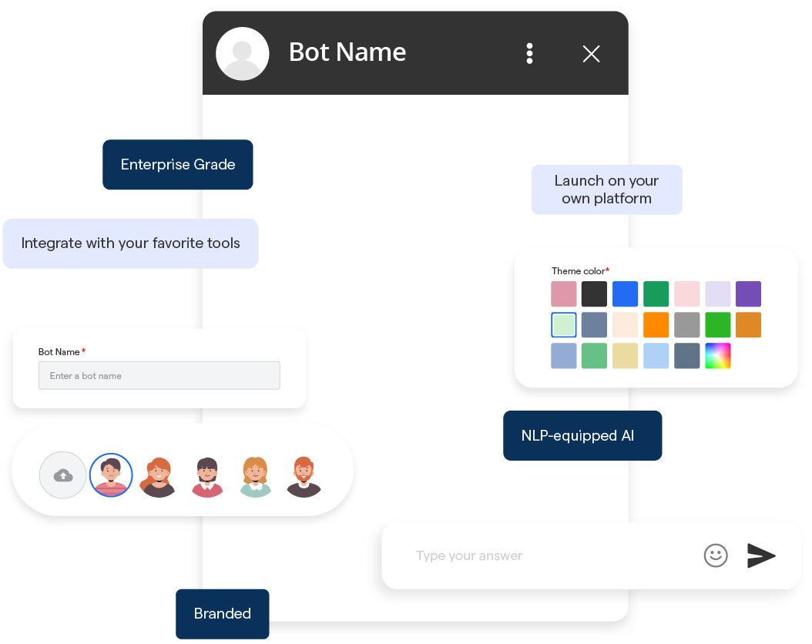Pick the bright green swatch in second row

[718, 324]
